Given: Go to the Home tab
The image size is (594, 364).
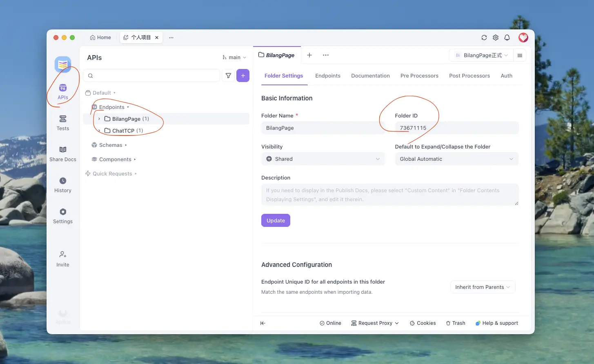Looking at the screenshot, I should (x=100, y=38).
